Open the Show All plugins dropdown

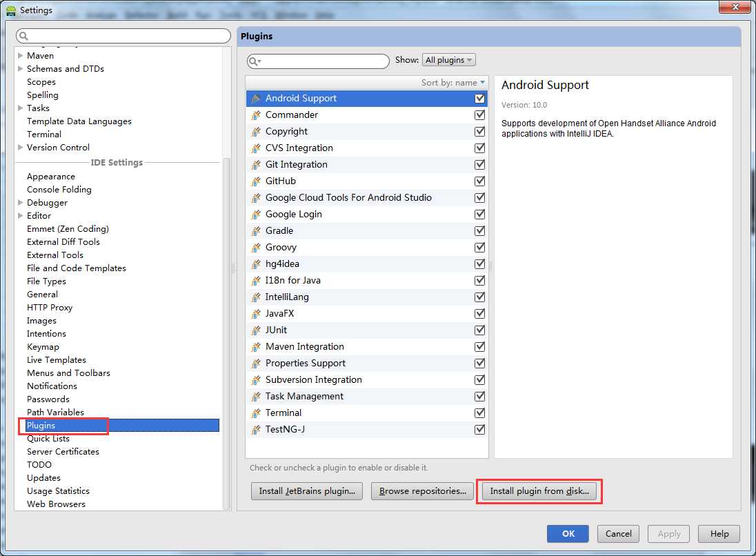tap(449, 60)
